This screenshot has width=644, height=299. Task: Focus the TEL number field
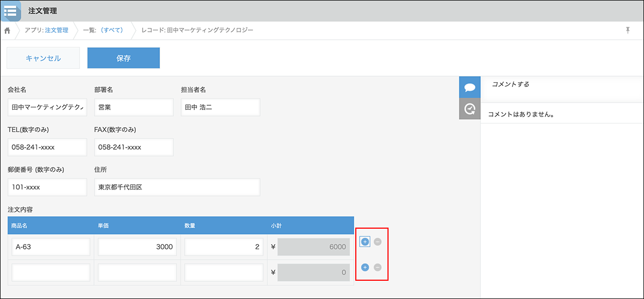tap(47, 147)
